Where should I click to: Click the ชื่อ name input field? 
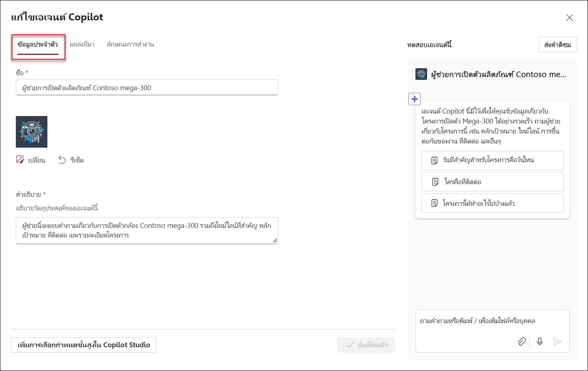[147, 87]
